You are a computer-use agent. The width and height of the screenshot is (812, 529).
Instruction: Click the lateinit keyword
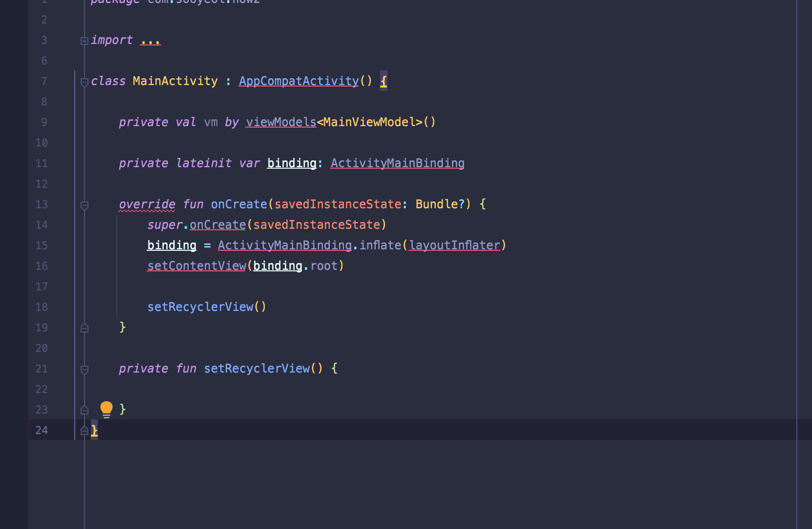pos(204,163)
